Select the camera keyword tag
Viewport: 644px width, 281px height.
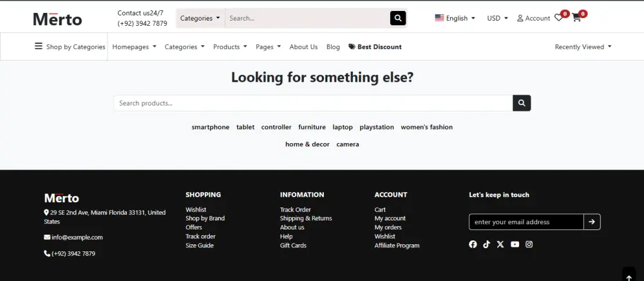tap(348, 144)
